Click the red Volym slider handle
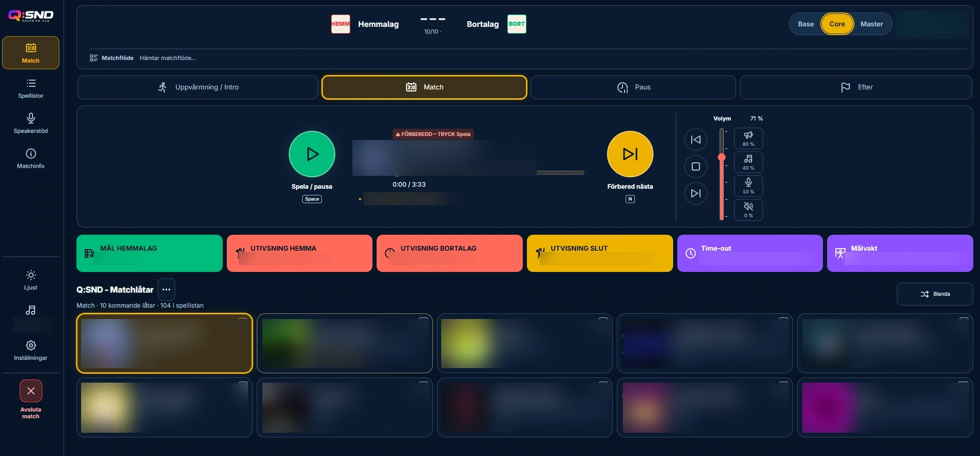Viewport: 980px width, 456px height. point(722,157)
